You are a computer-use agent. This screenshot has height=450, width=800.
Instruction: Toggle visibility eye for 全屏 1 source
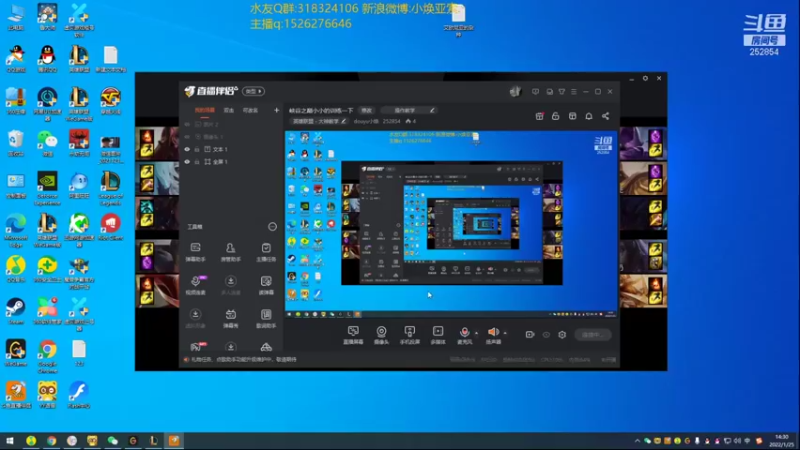[187, 162]
